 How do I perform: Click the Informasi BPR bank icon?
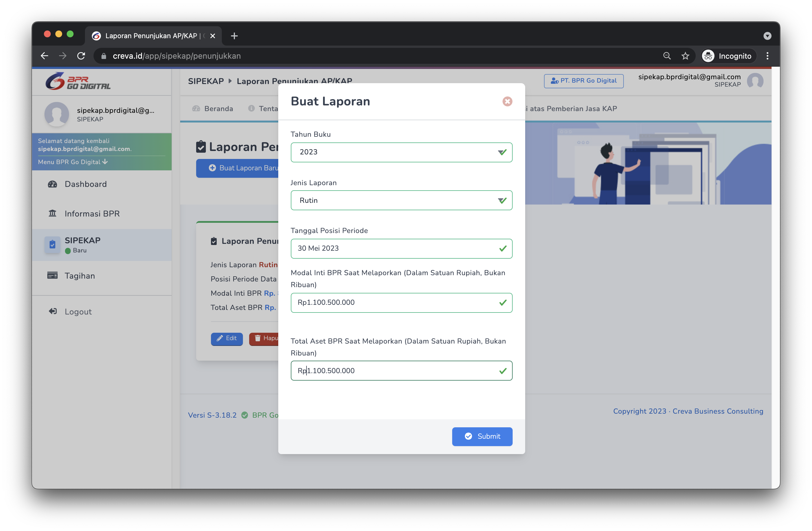tap(52, 213)
